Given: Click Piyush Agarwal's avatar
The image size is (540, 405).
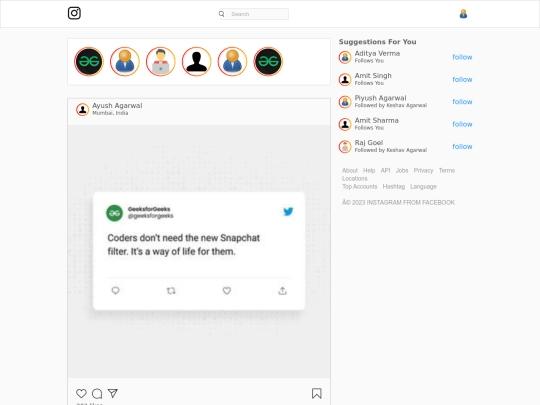Looking at the screenshot, I should pyautogui.click(x=345, y=102).
